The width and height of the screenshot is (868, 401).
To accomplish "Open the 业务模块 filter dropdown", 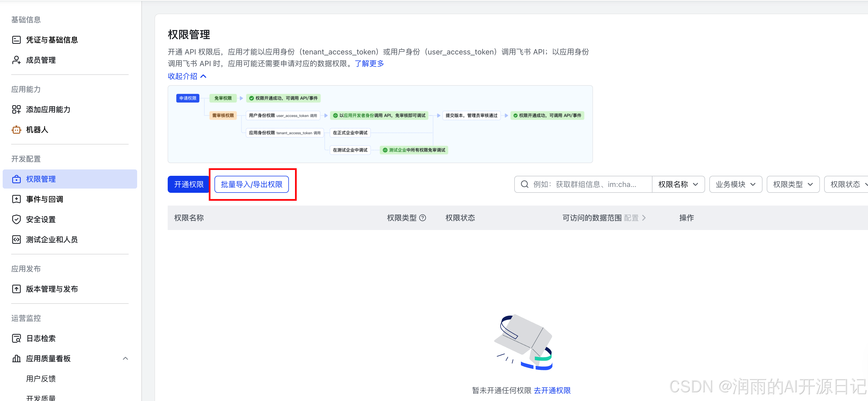I will point(735,184).
